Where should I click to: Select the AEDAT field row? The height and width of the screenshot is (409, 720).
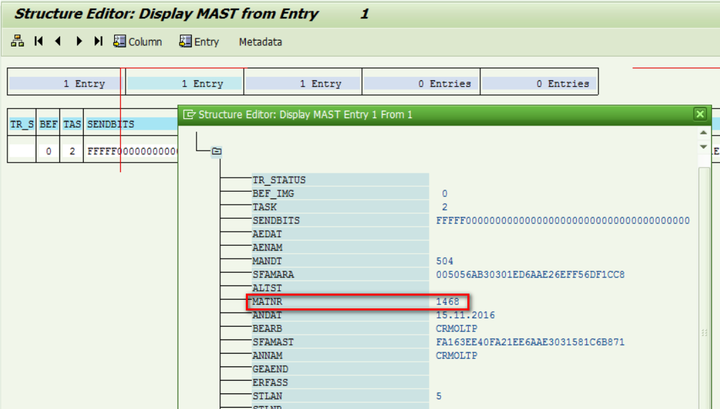[340, 234]
